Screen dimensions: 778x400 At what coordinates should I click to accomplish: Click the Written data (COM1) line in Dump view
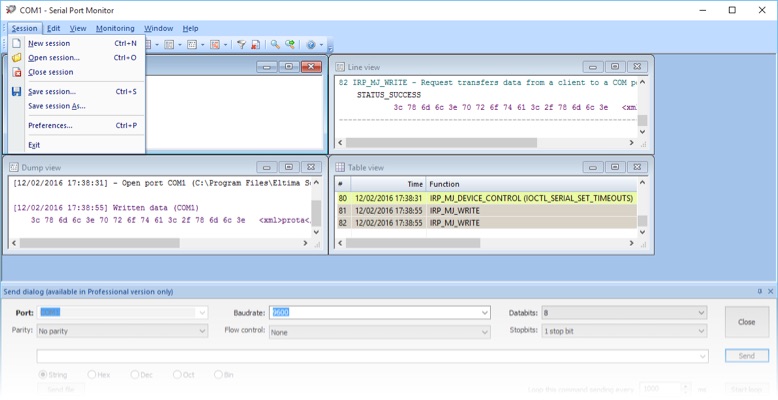tap(106, 208)
